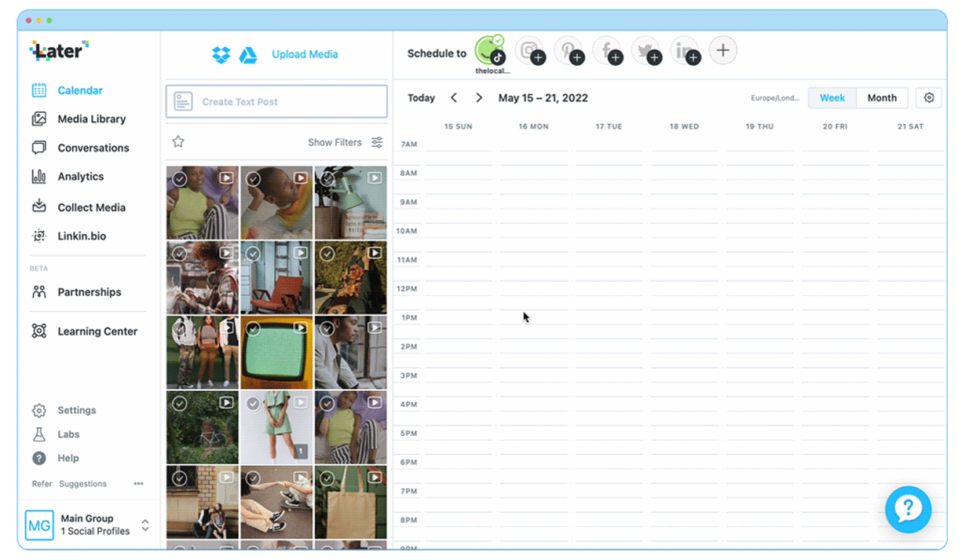Select the bicycle in greenery video checkbox
The width and height of the screenshot is (962, 560).
179,404
